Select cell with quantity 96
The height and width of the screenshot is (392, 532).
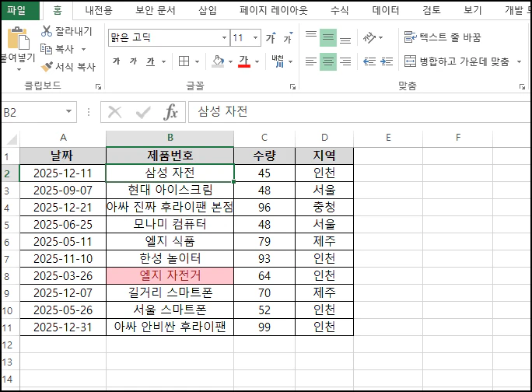(264, 207)
